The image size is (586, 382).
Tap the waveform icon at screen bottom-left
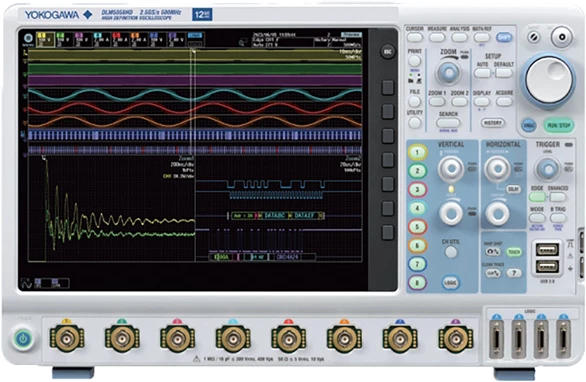coord(26,283)
